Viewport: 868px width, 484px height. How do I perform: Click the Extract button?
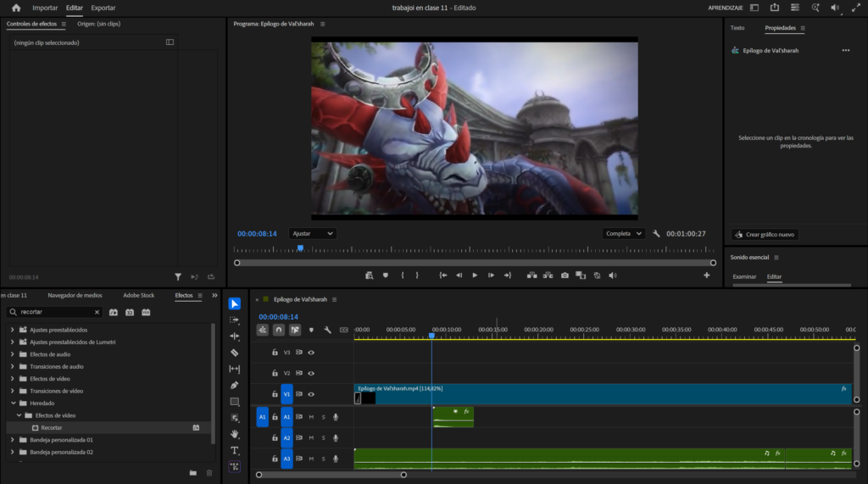548,275
